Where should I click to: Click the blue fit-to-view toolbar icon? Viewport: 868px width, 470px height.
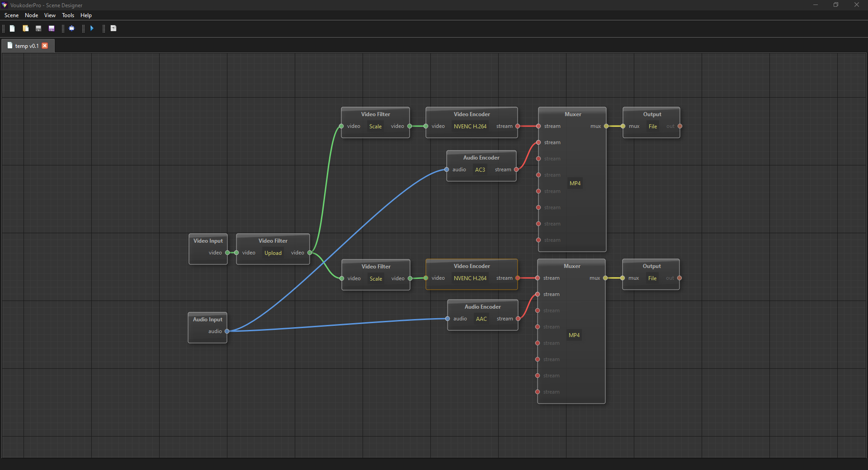(x=71, y=28)
